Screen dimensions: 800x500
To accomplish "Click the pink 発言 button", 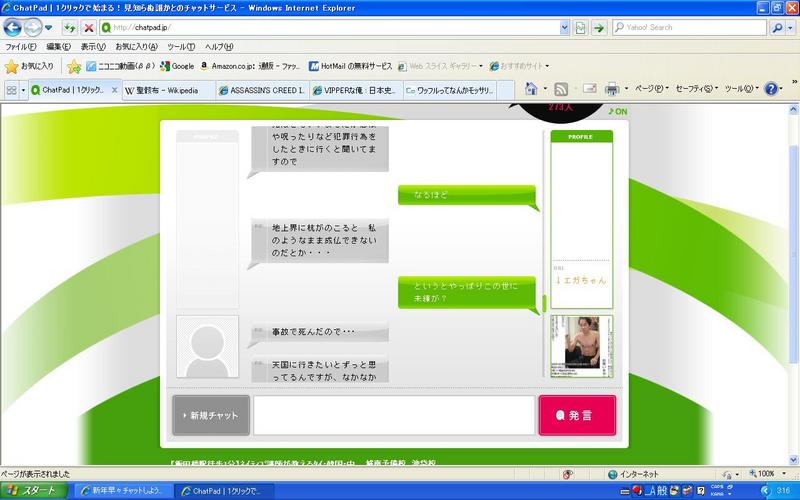I will point(577,415).
